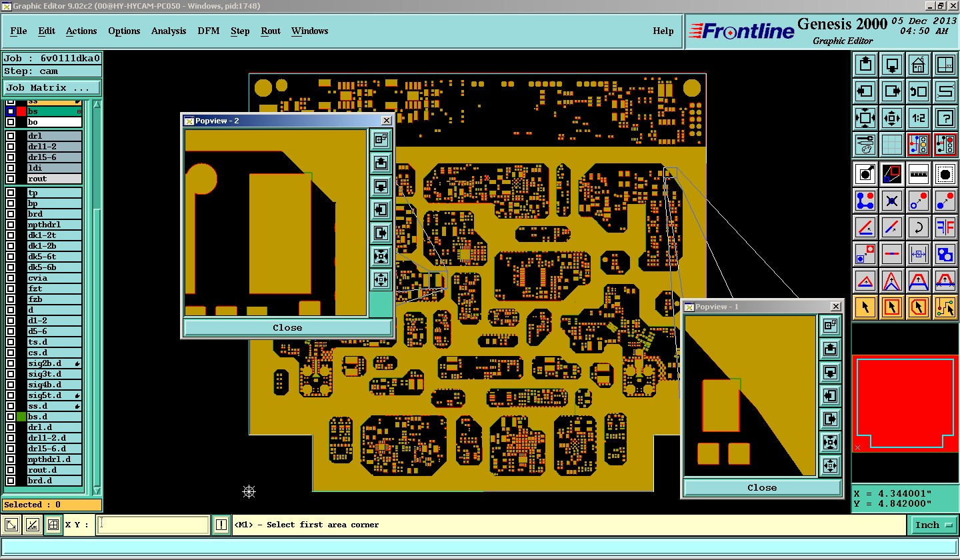Image resolution: width=960 pixels, height=560 pixels.
Task: Click scroll-up arrow of layer list
Action: point(97,104)
